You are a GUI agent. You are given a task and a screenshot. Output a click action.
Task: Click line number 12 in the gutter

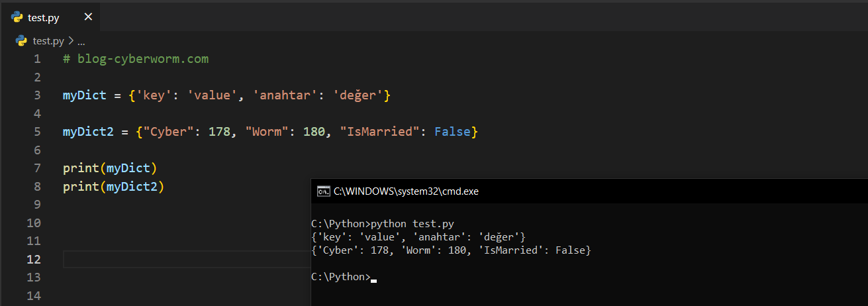click(34, 259)
